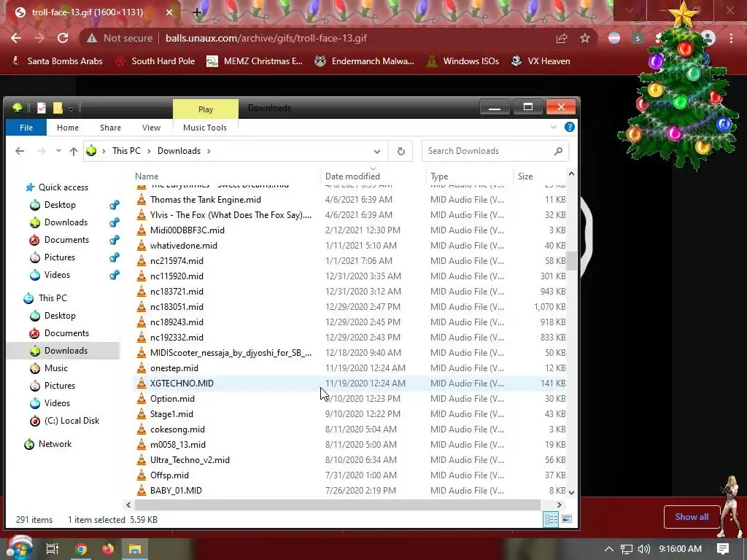Select nc183051.mid file

(177, 307)
